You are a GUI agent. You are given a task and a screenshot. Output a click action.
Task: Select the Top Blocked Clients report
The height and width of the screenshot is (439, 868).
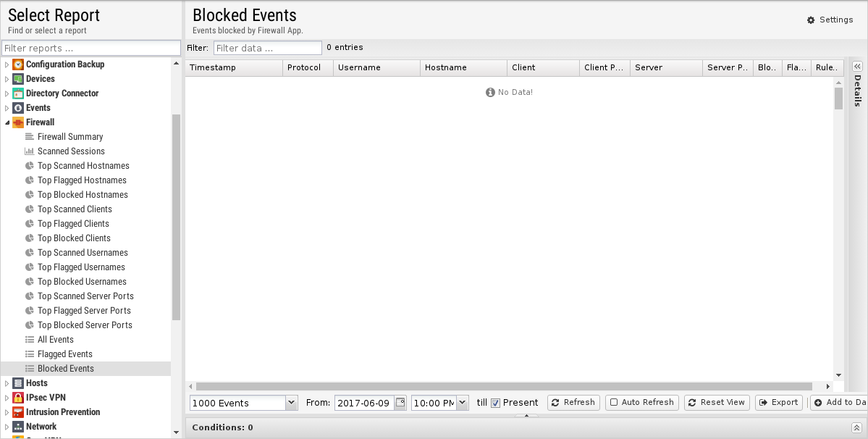(x=74, y=238)
